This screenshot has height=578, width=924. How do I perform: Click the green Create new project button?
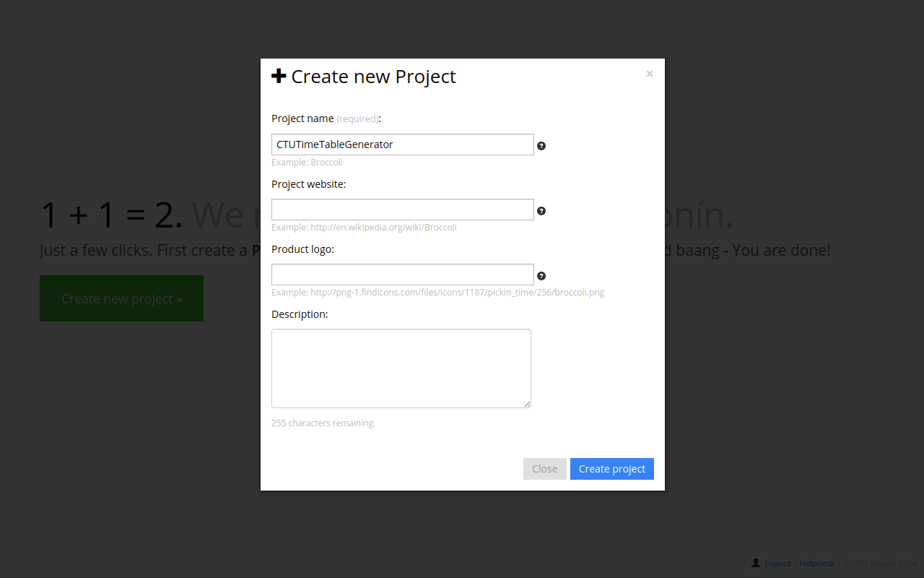coord(121,298)
